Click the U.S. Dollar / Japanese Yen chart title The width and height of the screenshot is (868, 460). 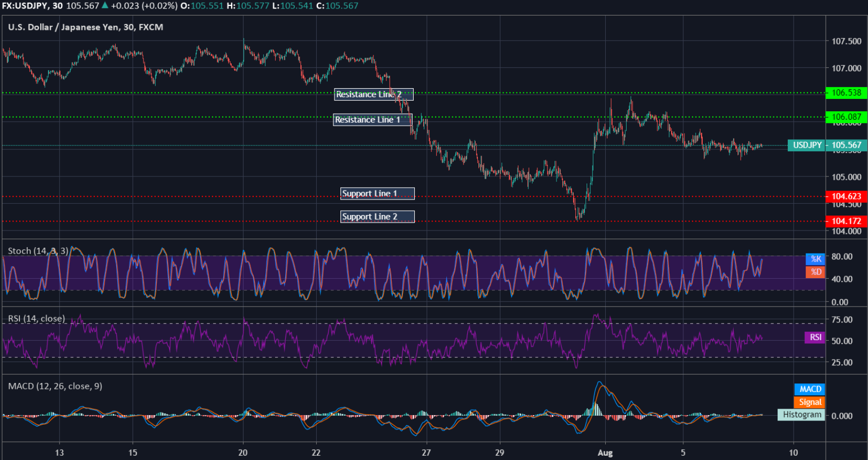coord(86,27)
